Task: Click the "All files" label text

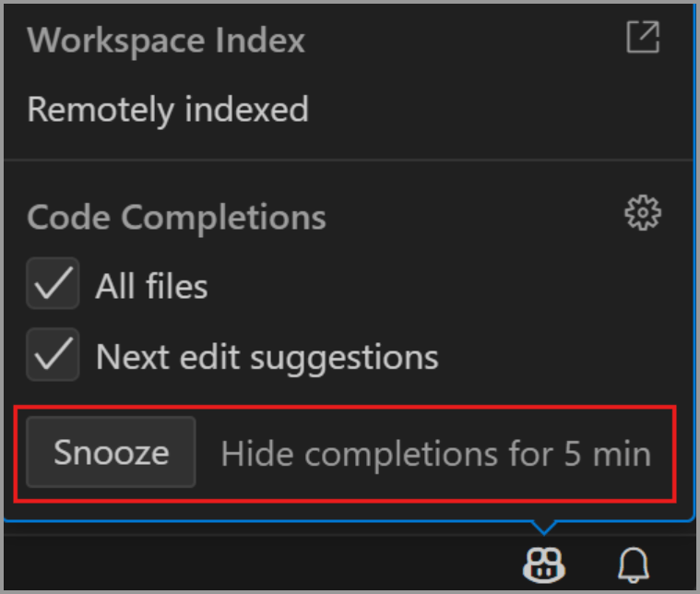Action: pyautogui.click(x=151, y=287)
